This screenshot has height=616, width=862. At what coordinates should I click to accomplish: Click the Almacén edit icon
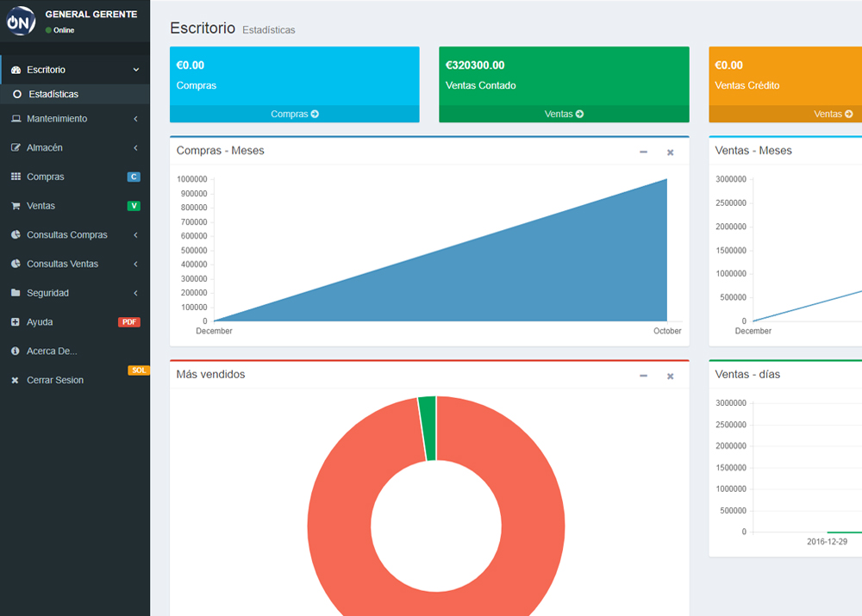click(16, 148)
